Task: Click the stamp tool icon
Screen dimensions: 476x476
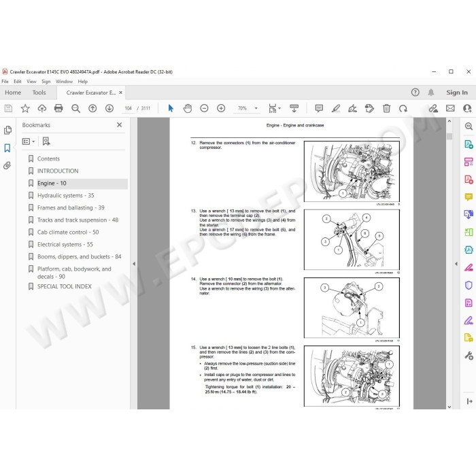Action: tap(369, 108)
